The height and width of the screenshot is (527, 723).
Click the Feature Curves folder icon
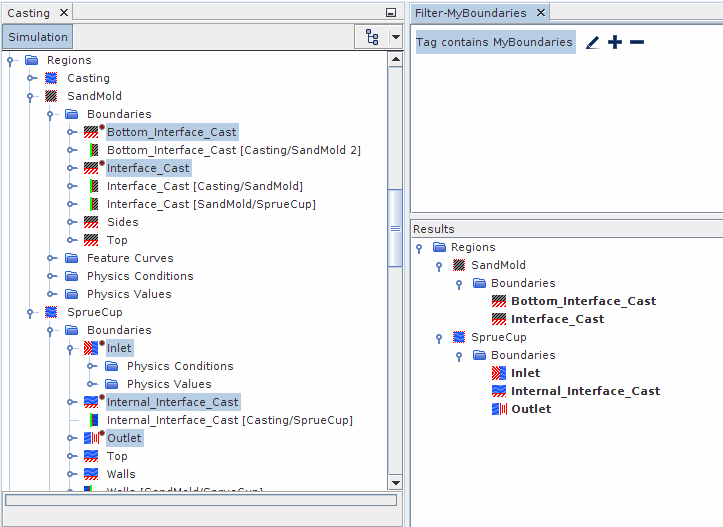pos(71,258)
